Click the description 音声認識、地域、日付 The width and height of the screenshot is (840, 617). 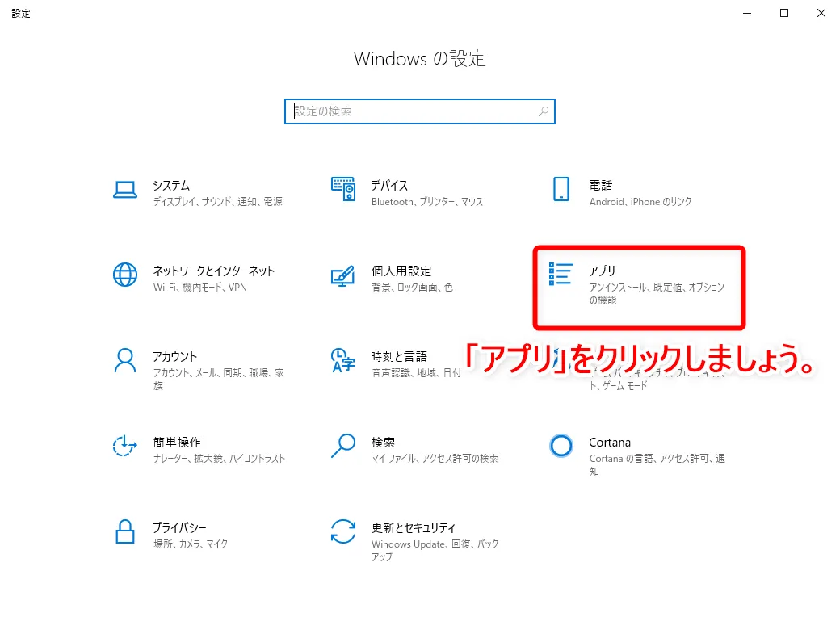tap(416, 373)
